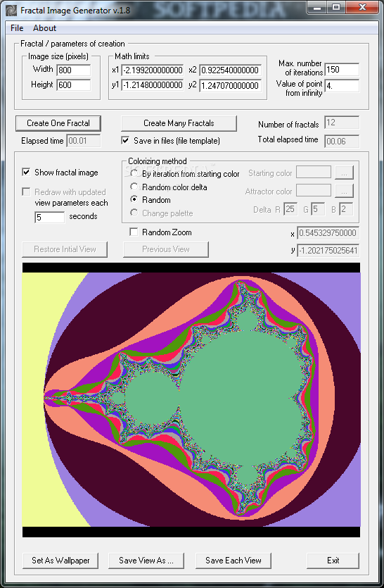The width and height of the screenshot is (384, 588).
Task: Click the Delta R value field
Action: click(290, 209)
